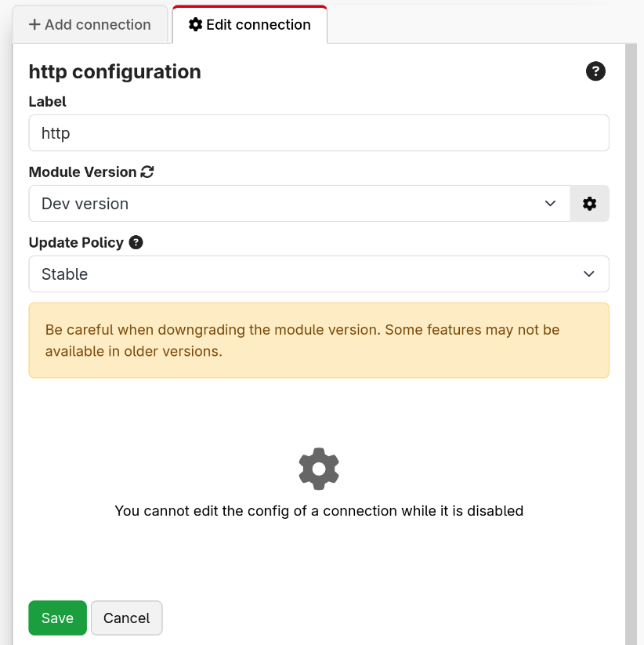Cancel editing the connection

(126, 618)
